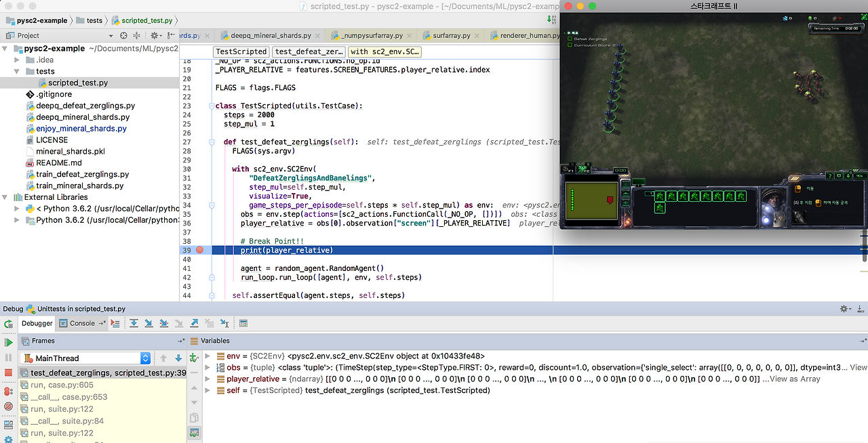Close the deepq_mineral_shards.py tab
The height and width of the screenshot is (443, 868).
coord(317,35)
